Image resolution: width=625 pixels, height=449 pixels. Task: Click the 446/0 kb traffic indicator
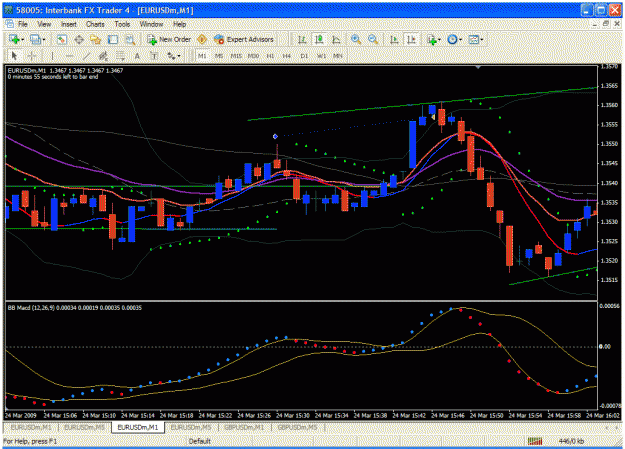(x=572, y=441)
